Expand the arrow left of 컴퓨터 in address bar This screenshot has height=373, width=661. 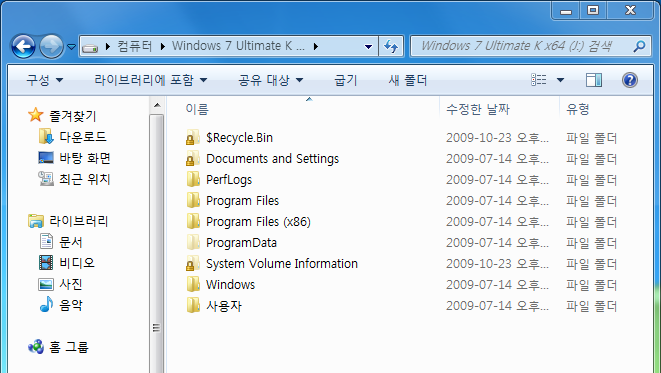pos(108,46)
